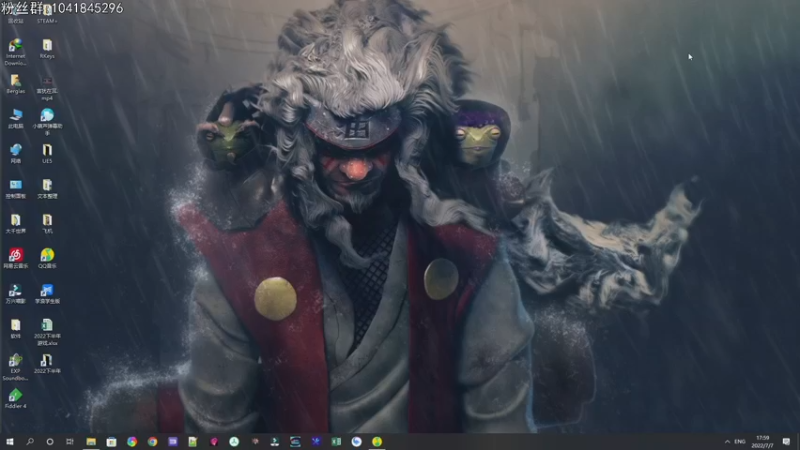Viewport: 800px width, 450px height.
Task: Open the Control Panel (控制面板) icon
Action: tap(15, 189)
